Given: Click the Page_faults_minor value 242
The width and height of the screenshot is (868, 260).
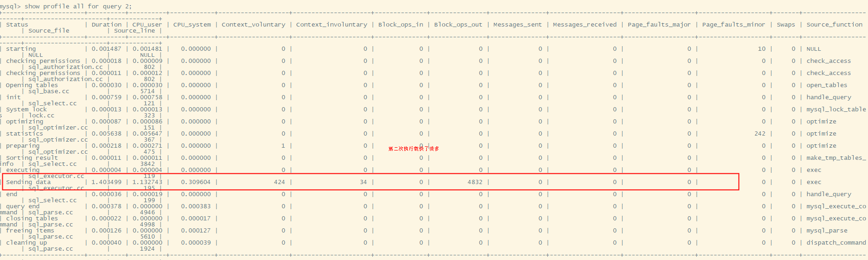Looking at the screenshot, I should point(760,134).
